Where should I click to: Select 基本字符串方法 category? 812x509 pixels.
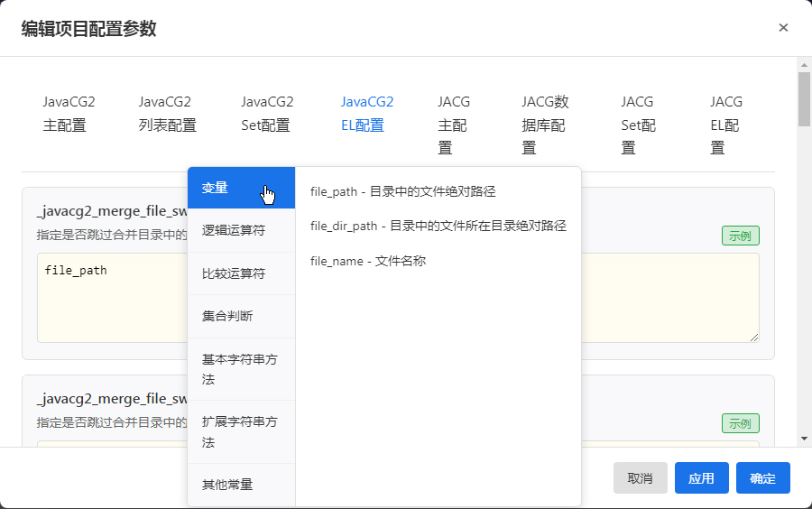click(241, 369)
